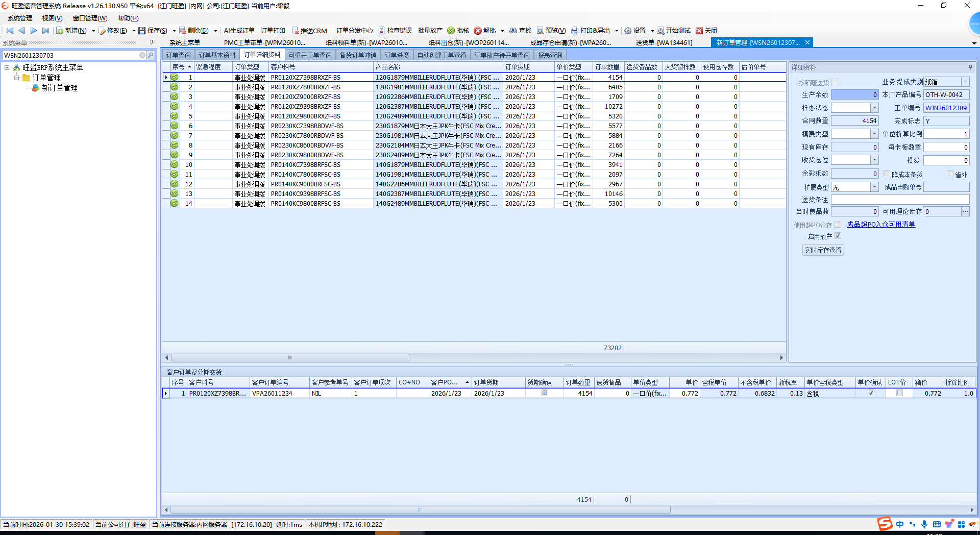Image resolution: width=980 pixels, height=535 pixels.
Task: Open the 样办状态 dropdown
Action: 874,108
